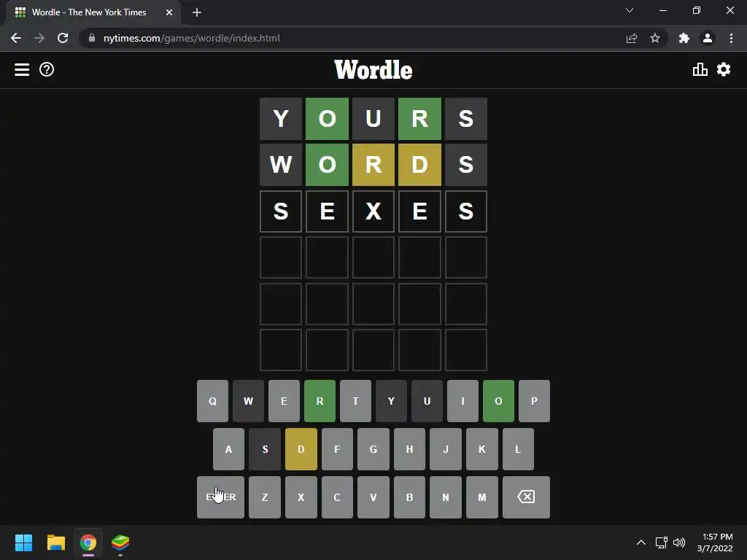Tap the G key on the keyboard

pos(373,449)
